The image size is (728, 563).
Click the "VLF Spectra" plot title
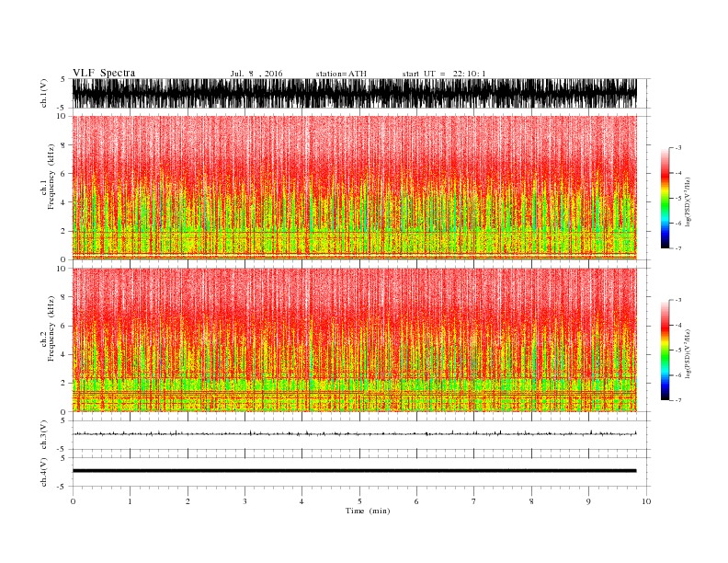pos(104,73)
